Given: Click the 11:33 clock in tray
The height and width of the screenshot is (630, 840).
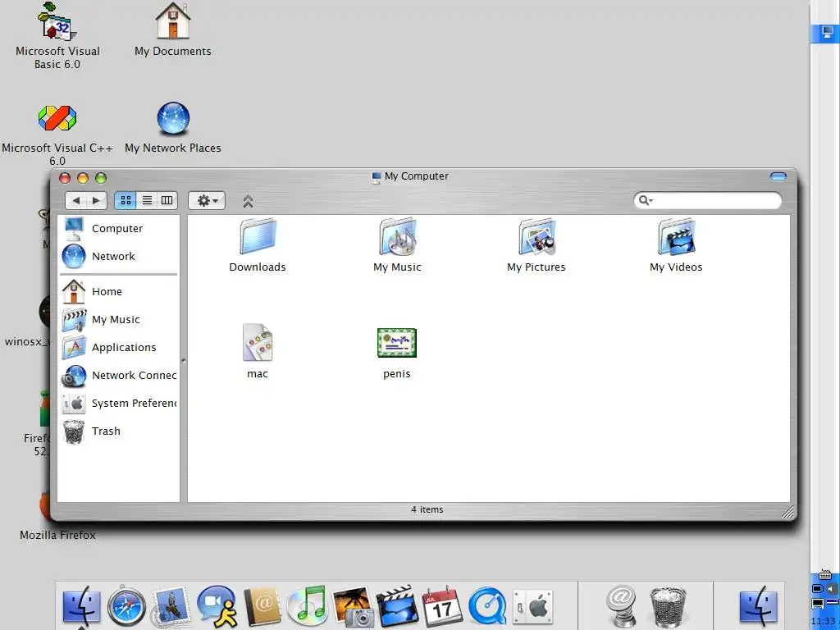Looking at the screenshot, I should click(x=824, y=622).
